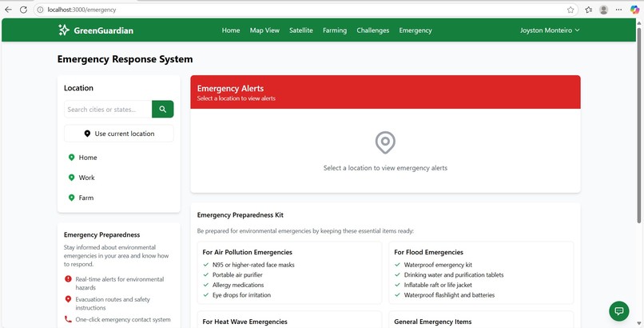Click the green search magnifier button

pos(163,109)
